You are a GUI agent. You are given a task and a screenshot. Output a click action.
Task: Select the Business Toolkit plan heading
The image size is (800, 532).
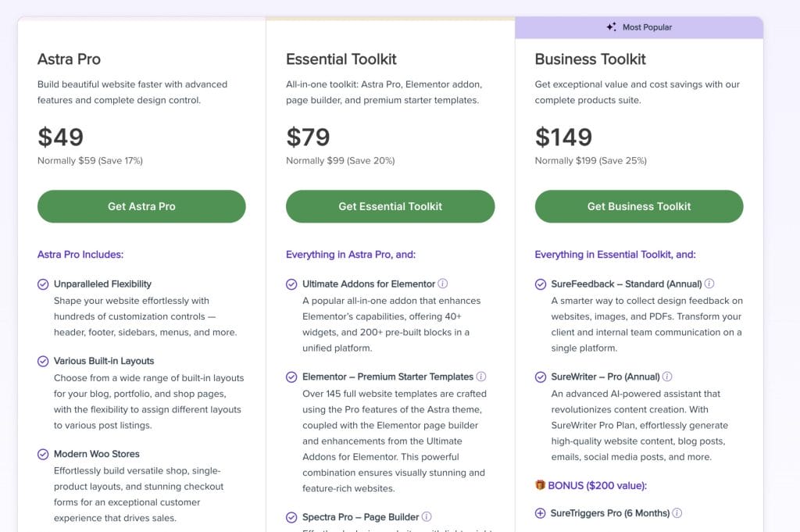(590, 59)
